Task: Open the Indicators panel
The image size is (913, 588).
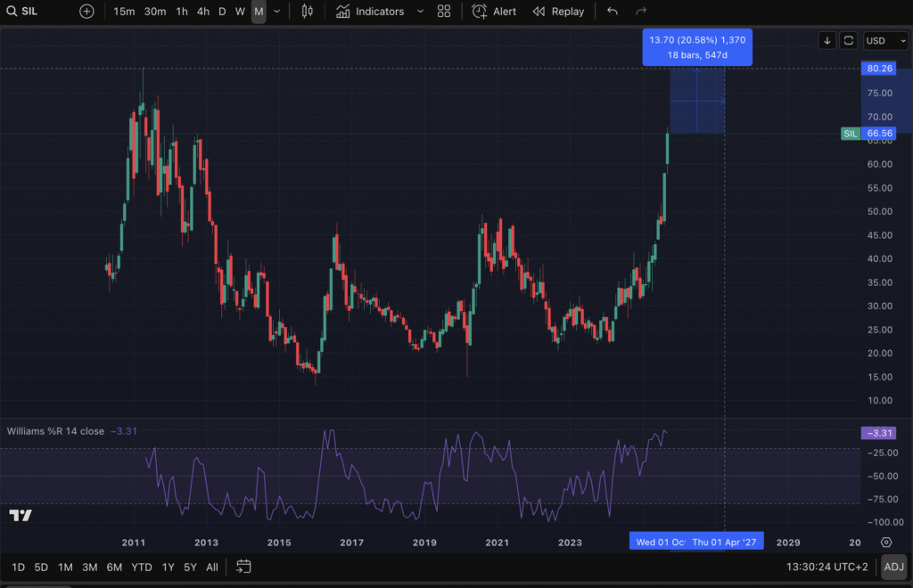Action: click(x=370, y=12)
